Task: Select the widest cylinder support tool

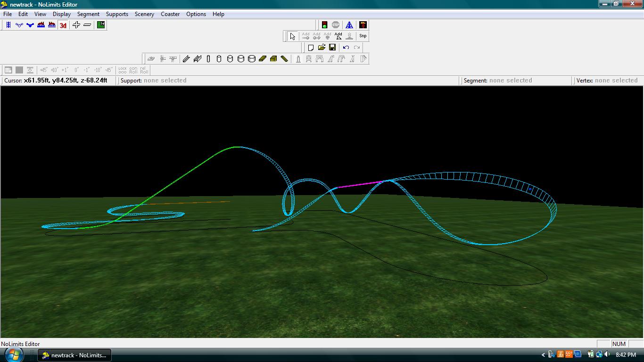Action: pos(252,59)
